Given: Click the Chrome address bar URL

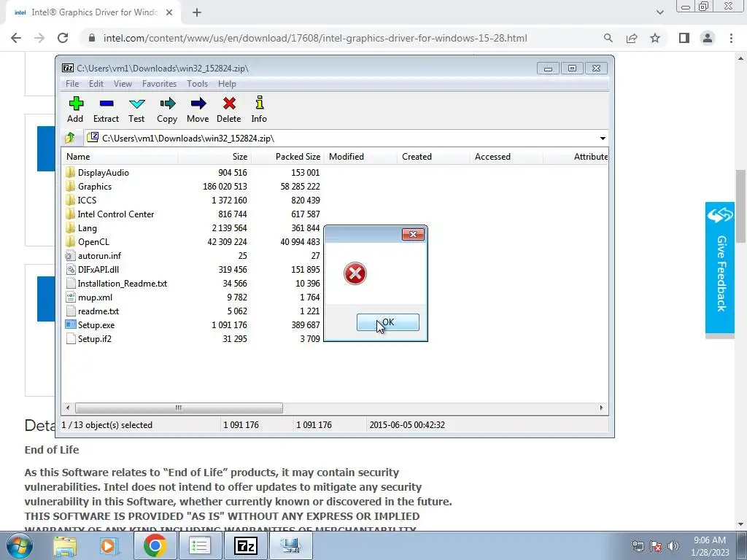Looking at the screenshot, I should (x=315, y=38).
